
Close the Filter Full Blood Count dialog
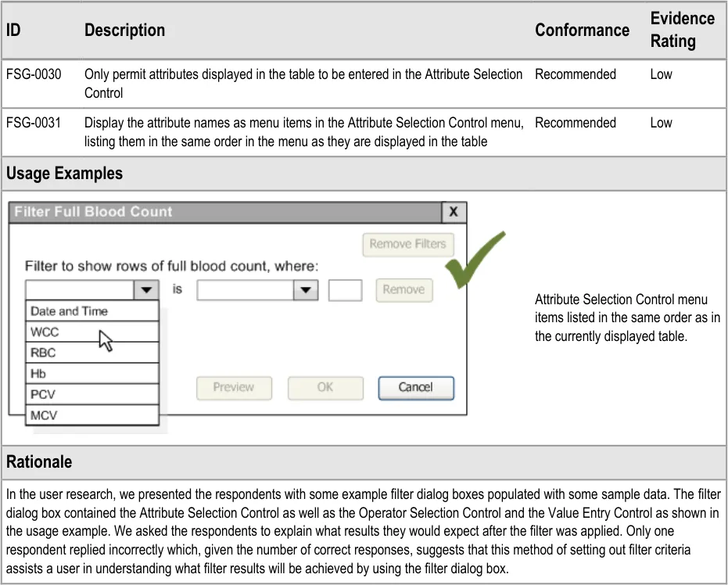tap(454, 212)
